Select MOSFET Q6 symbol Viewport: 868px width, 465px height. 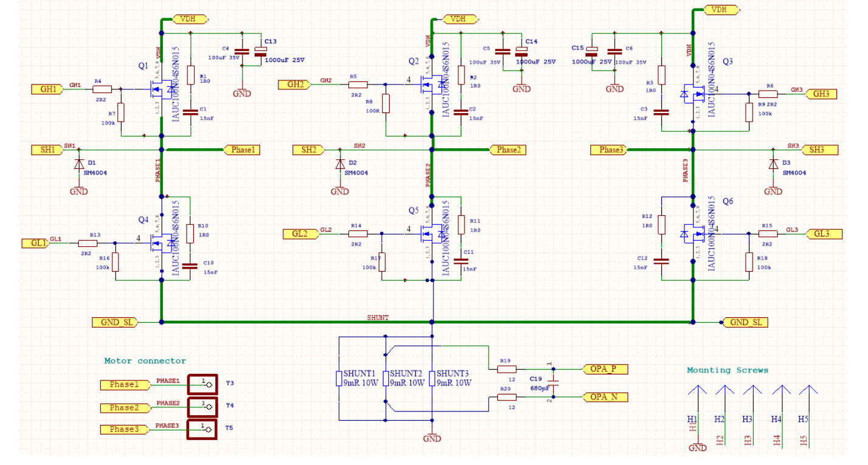[694, 233]
